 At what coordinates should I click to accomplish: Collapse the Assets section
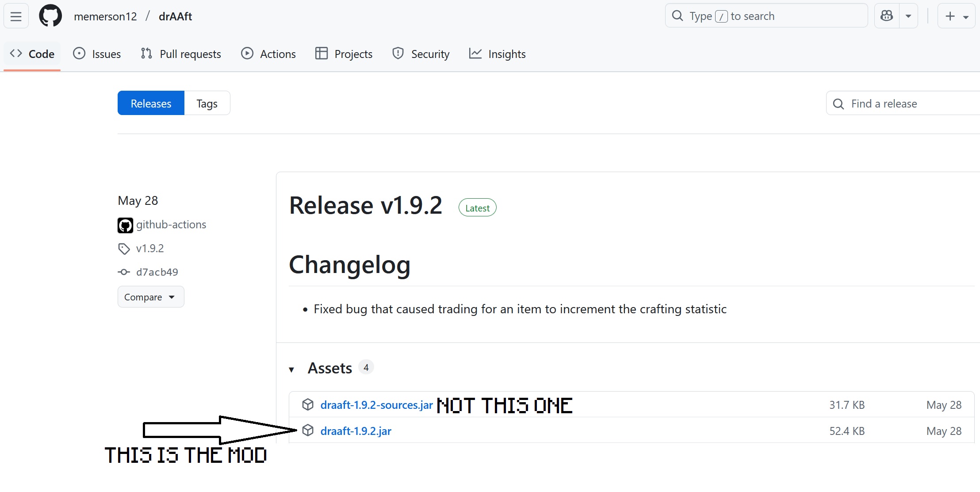[291, 369]
